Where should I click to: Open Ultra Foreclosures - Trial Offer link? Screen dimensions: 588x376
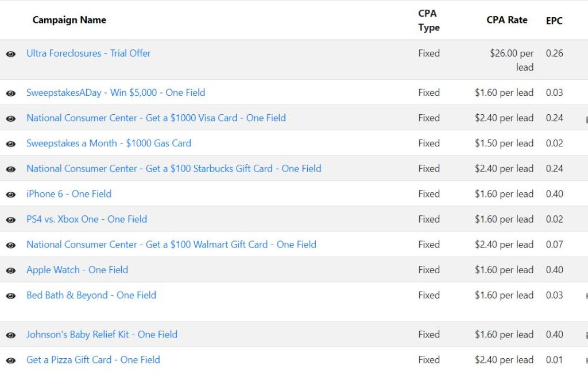(88, 53)
